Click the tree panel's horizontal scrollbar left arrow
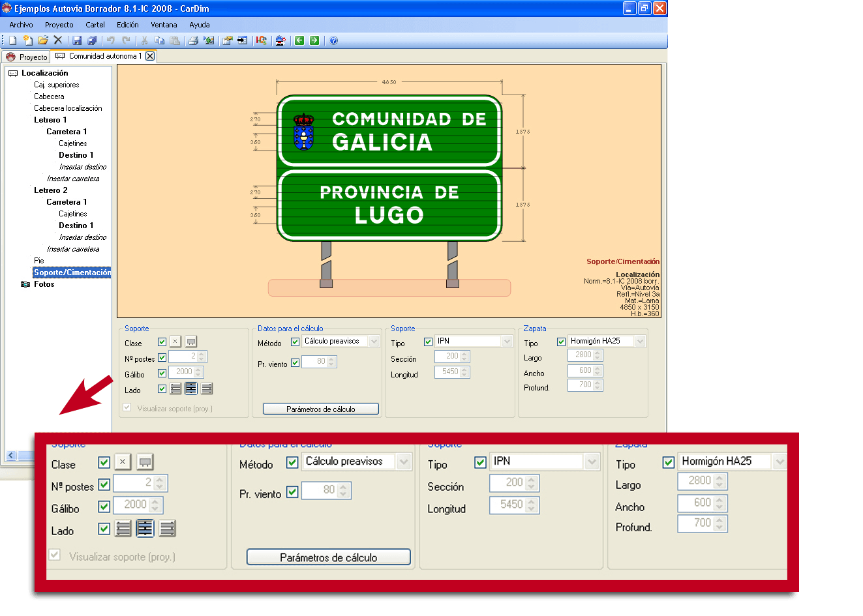The width and height of the screenshot is (863, 616). point(10,455)
